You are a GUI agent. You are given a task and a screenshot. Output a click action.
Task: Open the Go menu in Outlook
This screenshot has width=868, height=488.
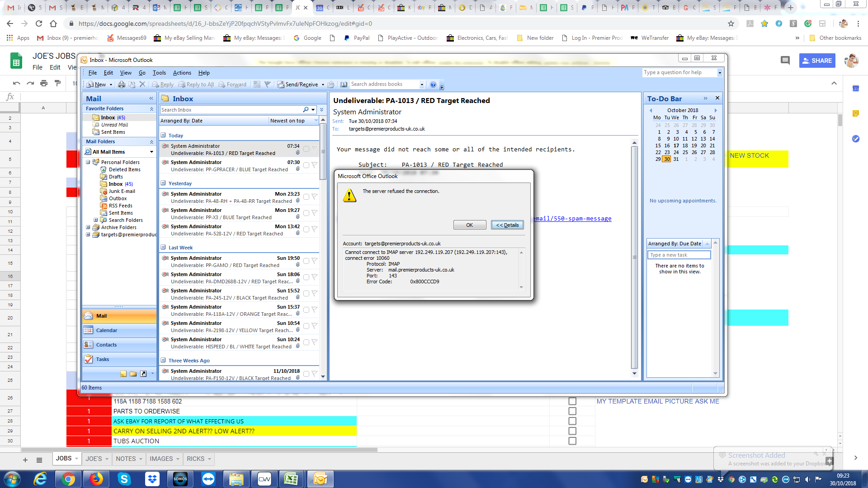pos(142,73)
